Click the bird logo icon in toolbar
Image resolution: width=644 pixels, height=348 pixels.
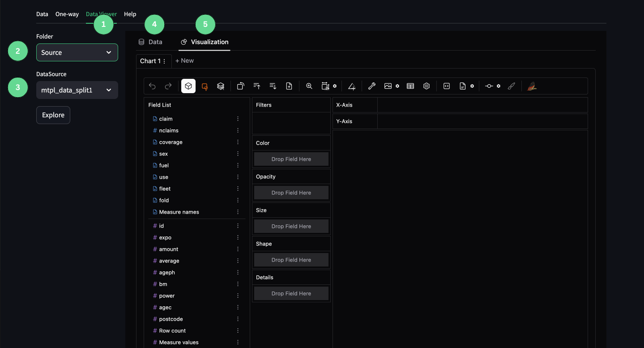532,86
